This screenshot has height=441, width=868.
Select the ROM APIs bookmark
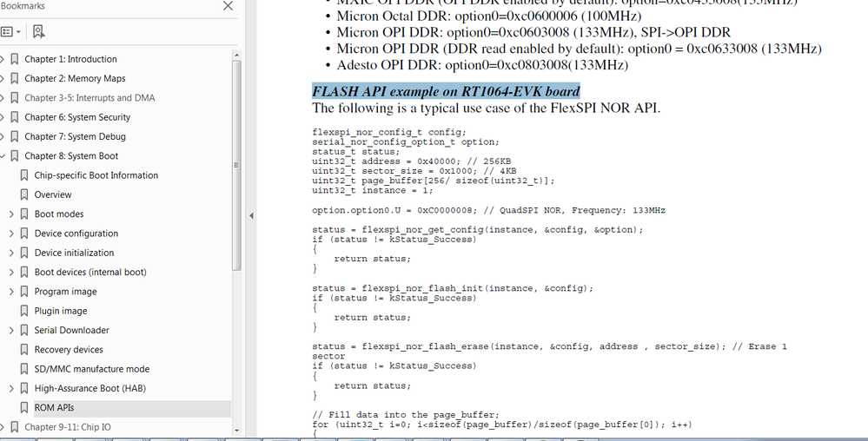click(x=54, y=408)
